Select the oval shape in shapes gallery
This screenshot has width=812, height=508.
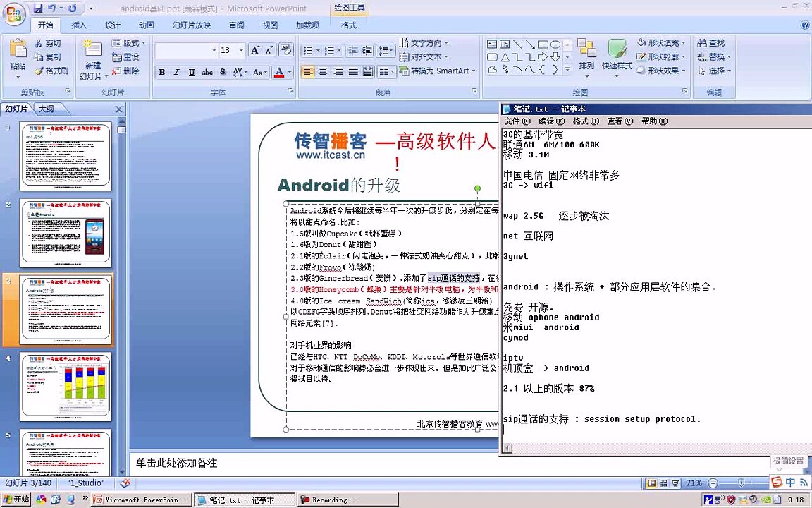[x=555, y=44]
